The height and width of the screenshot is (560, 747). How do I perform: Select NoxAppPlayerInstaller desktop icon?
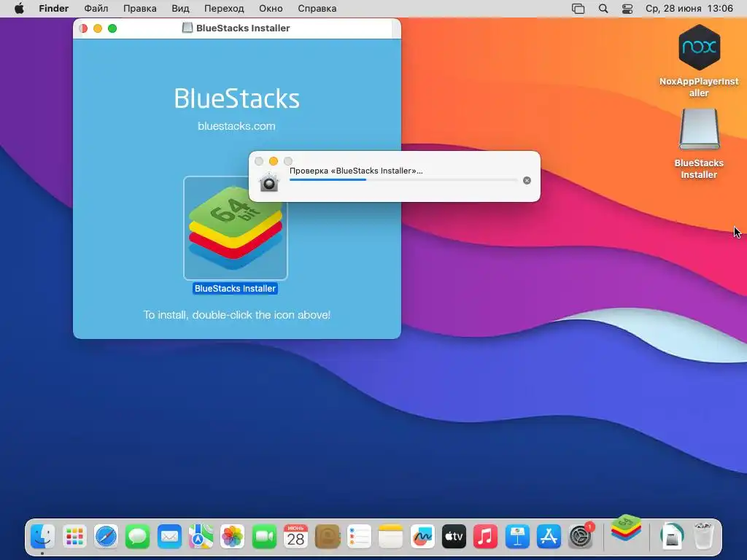699,47
